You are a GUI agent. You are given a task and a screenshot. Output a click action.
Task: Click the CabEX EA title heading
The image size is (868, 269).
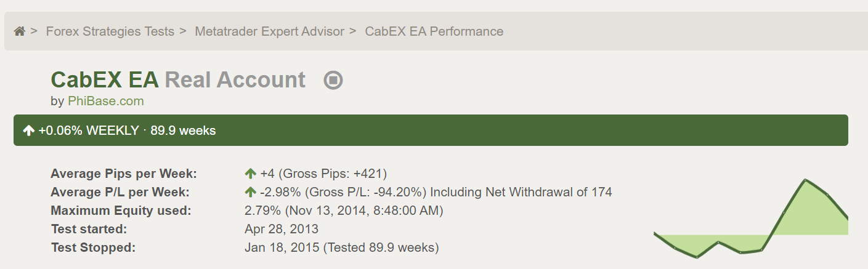[105, 80]
